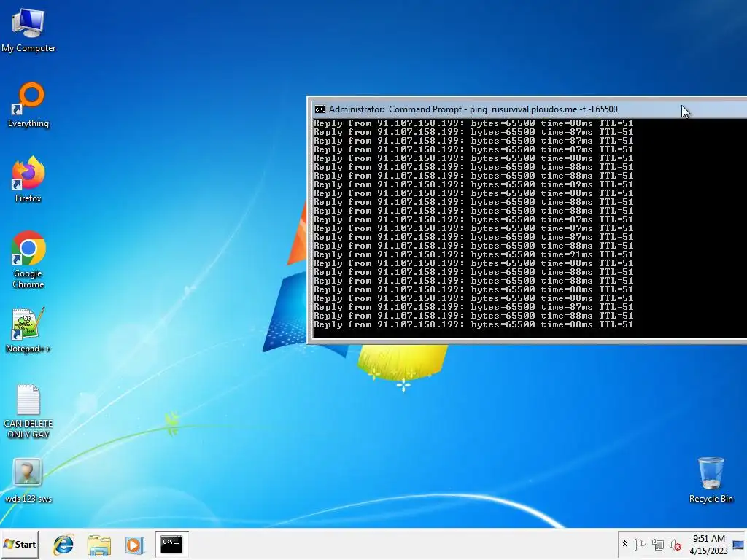
Task: Open the My Computer desktop icon
Action: (x=28, y=29)
